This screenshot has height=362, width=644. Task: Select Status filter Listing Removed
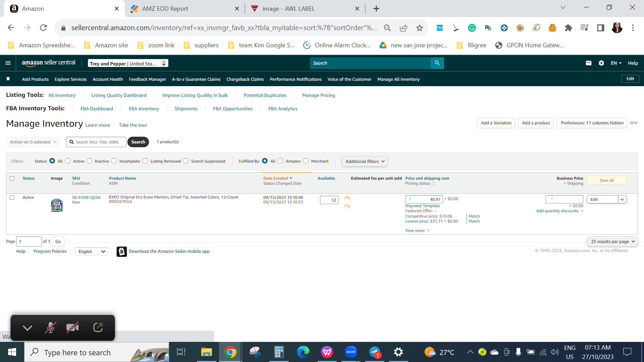click(x=145, y=161)
